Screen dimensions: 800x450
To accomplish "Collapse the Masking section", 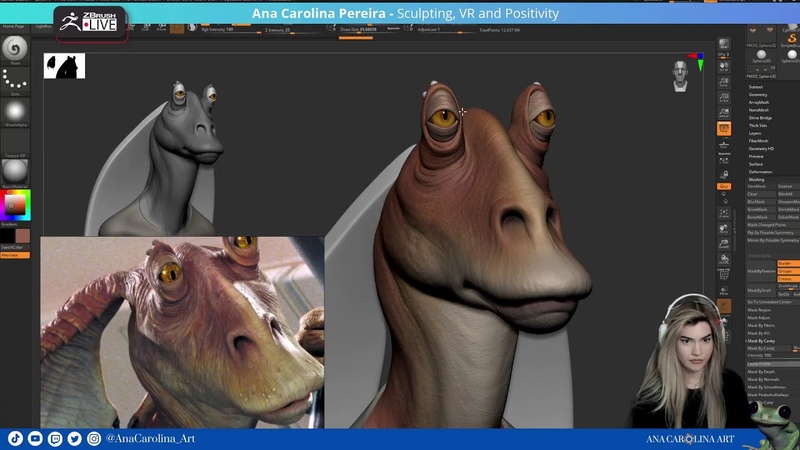I will 757,180.
